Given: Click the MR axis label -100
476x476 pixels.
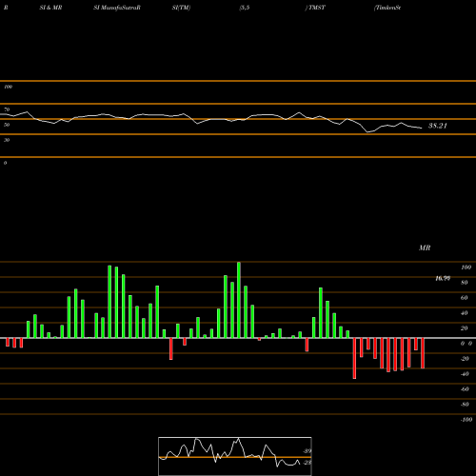Looking at the screenshot, I should click(466, 420).
